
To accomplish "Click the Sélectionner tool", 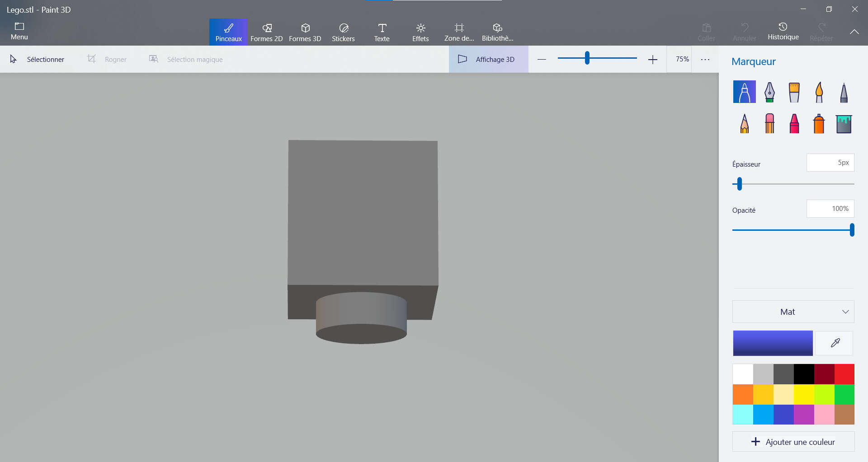I will coord(37,59).
